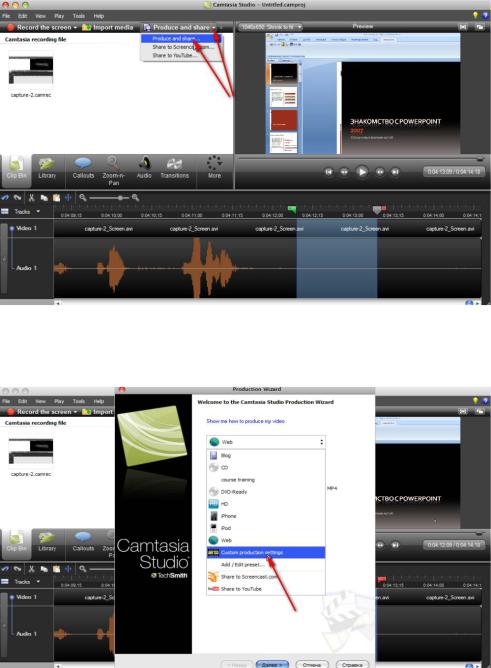
Task: Click the green selection-start marker on the timeline
Action: pos(292,209)
